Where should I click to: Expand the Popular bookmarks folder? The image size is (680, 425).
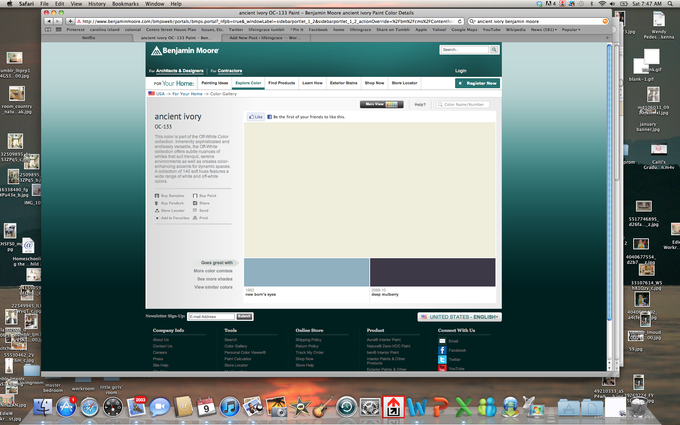(x=571, y=29)
